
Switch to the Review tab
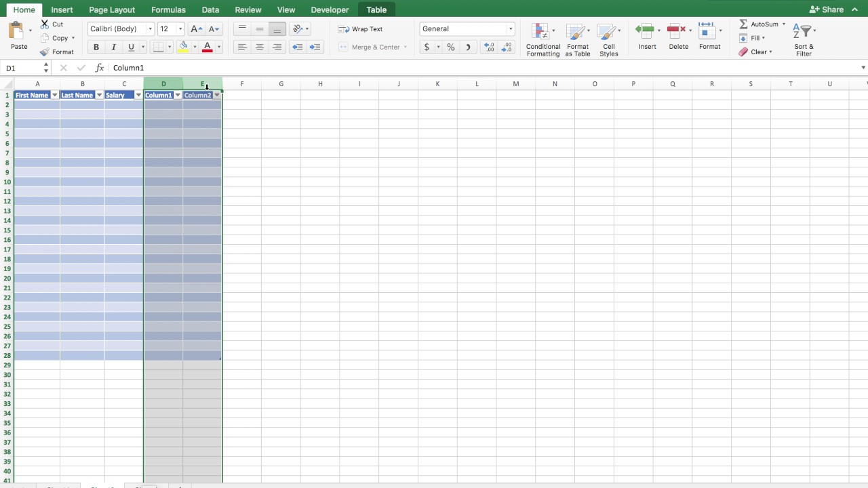tap(248, 9)
